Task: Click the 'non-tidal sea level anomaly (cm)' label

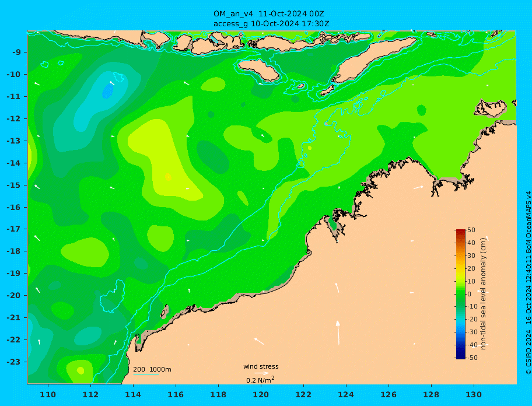Action: (484, 294)
